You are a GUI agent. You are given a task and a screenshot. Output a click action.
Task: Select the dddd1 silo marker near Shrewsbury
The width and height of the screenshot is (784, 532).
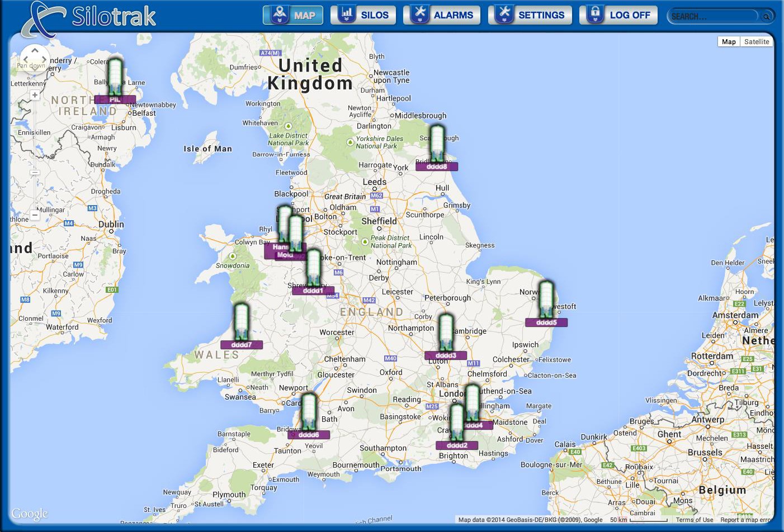[x=313, y=270]
